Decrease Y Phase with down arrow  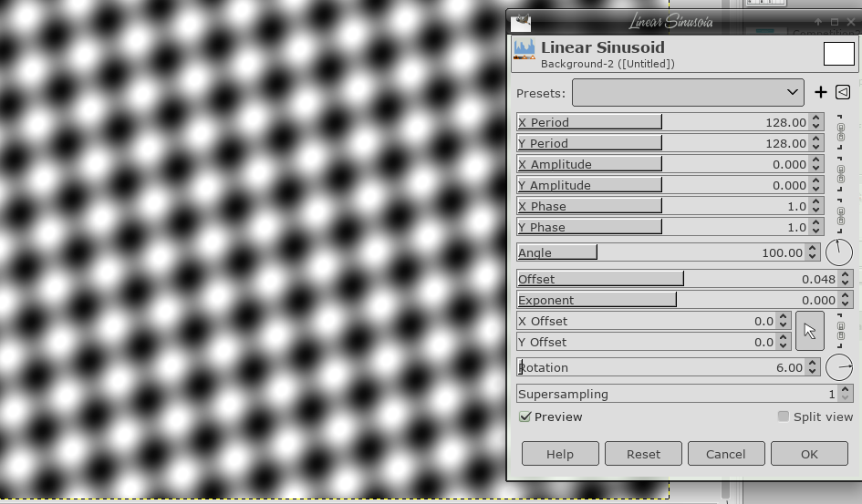click(816, 231)
